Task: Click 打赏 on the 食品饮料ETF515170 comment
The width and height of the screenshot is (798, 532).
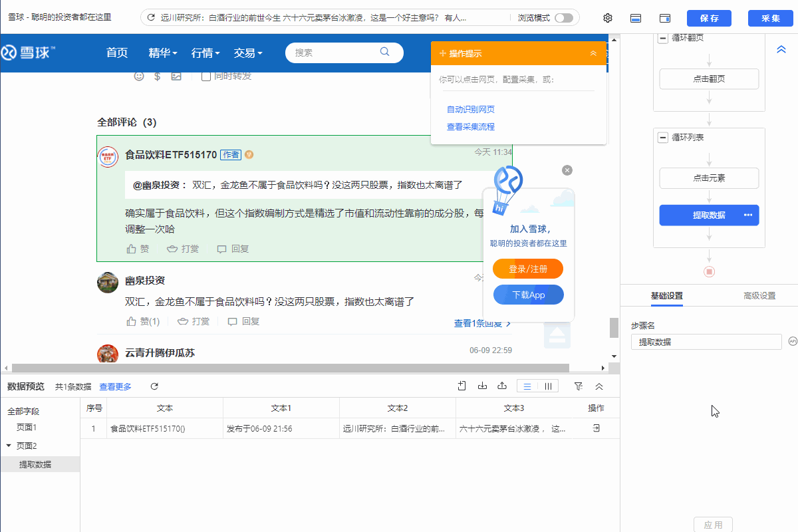Action: tap(183, 249)
